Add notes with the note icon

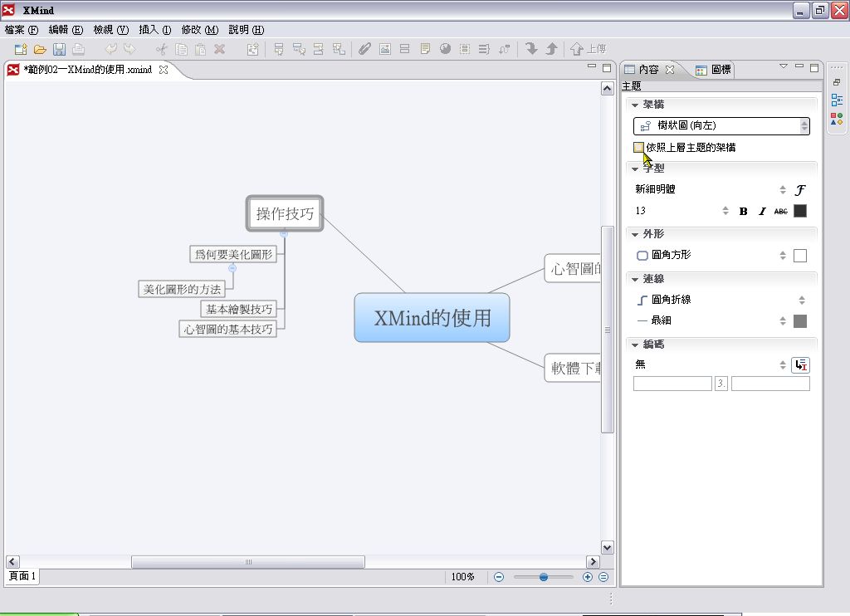click(x=425, y=49)
